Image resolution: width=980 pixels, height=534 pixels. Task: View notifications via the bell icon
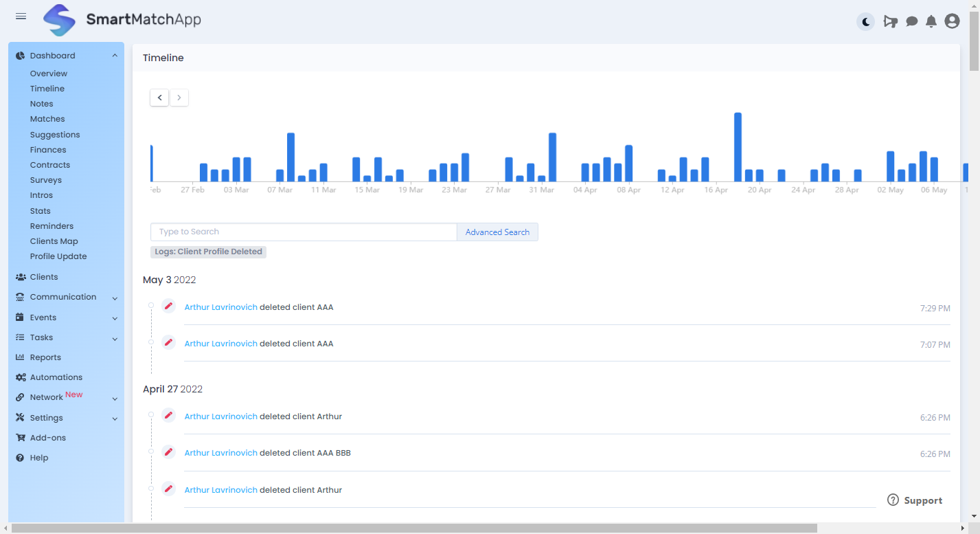pos(931,21)
